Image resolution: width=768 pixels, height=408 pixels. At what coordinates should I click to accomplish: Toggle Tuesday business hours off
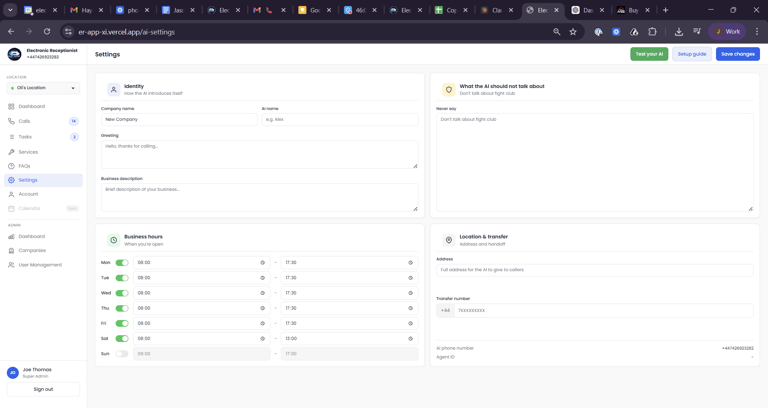pos(122,278)
